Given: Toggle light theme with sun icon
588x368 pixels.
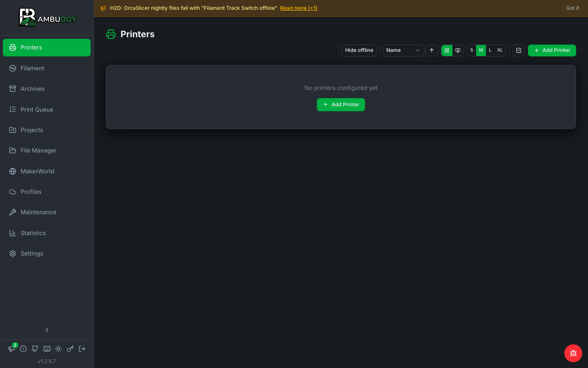Looking at the screenshot, I should [58, 349].
